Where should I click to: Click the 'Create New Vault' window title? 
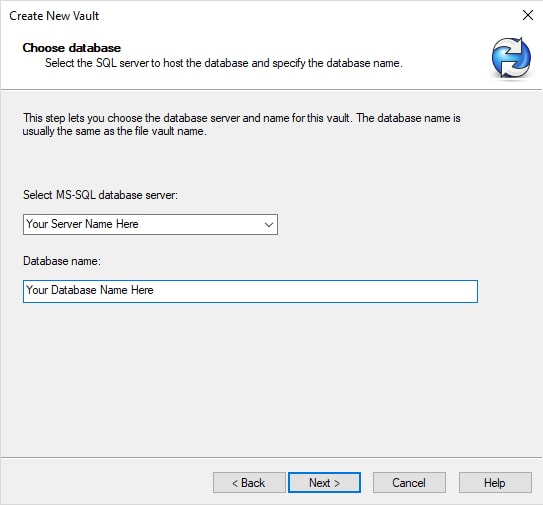pos(54,16)
